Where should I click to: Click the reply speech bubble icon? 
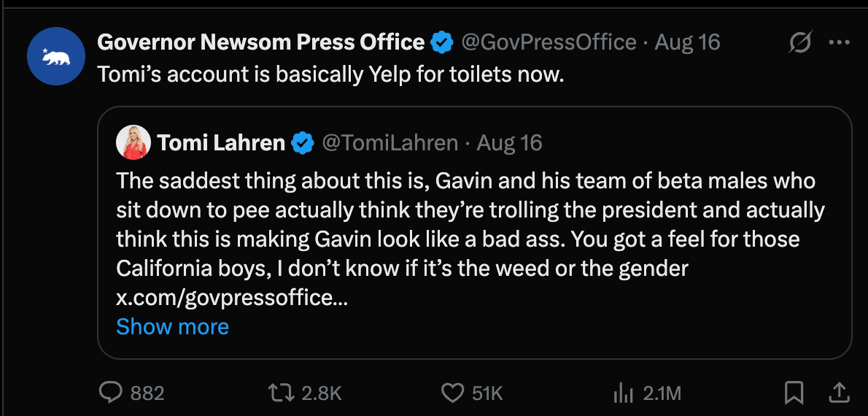tap(110, 393)
